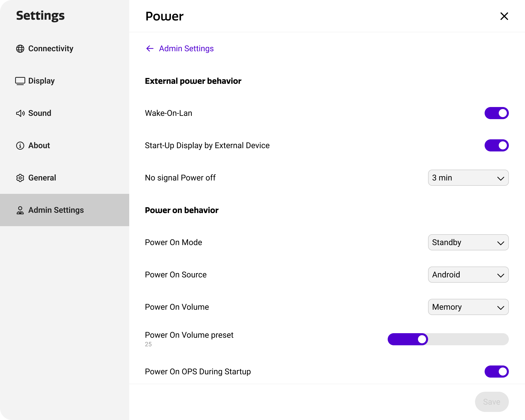Click the back arrow icon
This screenshot has width=525, height=420.
click(150, 48)
